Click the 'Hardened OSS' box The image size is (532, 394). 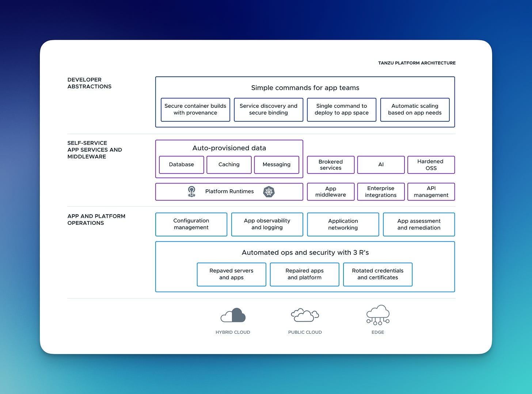(431, 165)
